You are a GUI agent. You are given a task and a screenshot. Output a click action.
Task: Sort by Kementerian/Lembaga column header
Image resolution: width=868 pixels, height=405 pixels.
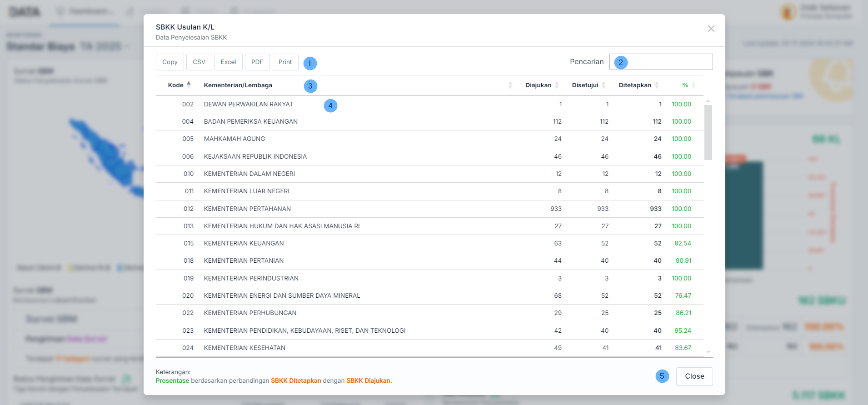[238, 85]
